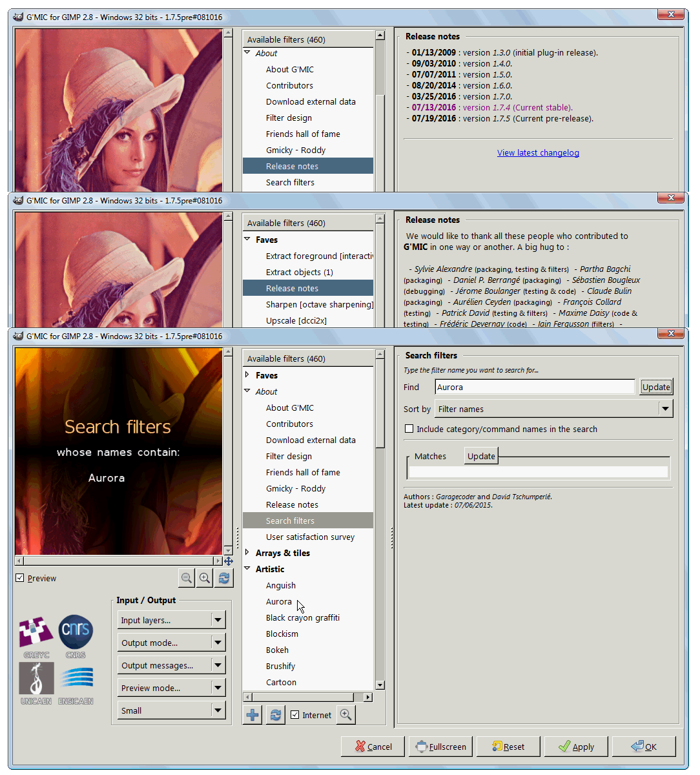Click the CNRS logo
The width and height of the screenshot is (700, 775).
click(x=76, y=637)
